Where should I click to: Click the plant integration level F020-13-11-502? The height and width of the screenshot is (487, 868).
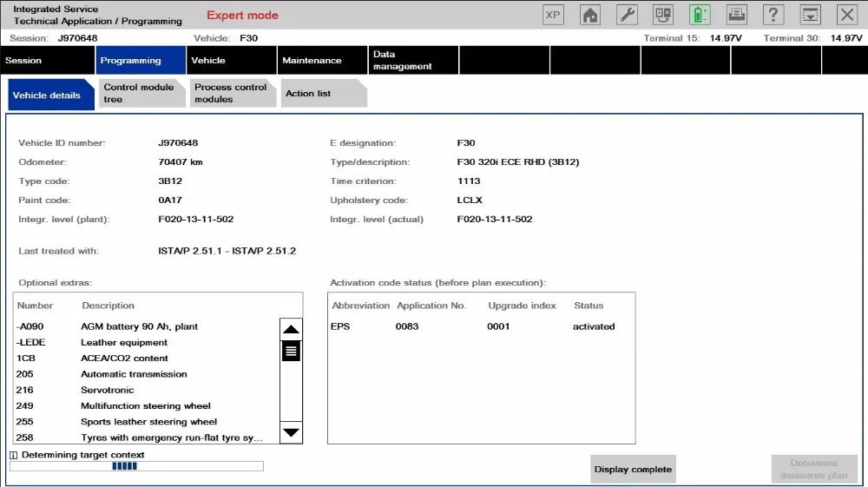[196, 219]
